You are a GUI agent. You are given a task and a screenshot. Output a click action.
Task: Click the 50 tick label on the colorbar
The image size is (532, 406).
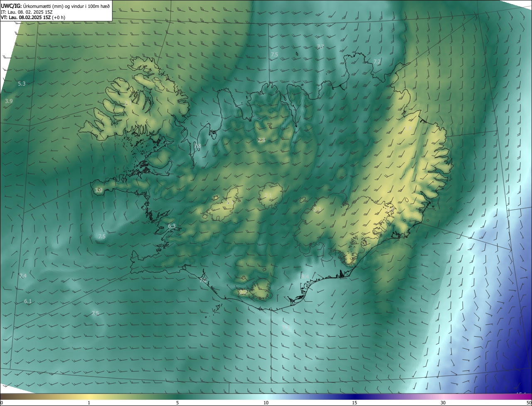coord(529,403)
